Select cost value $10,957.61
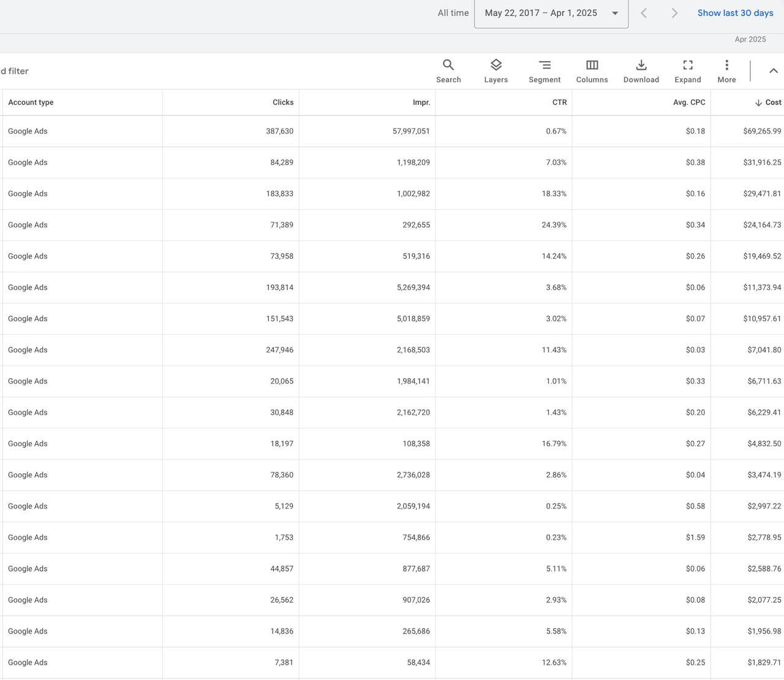 (762, 319)
